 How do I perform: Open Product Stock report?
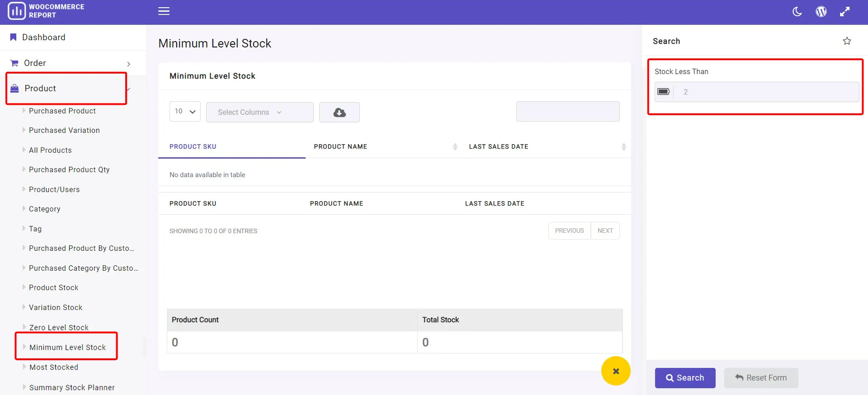(x=54, y=287)
